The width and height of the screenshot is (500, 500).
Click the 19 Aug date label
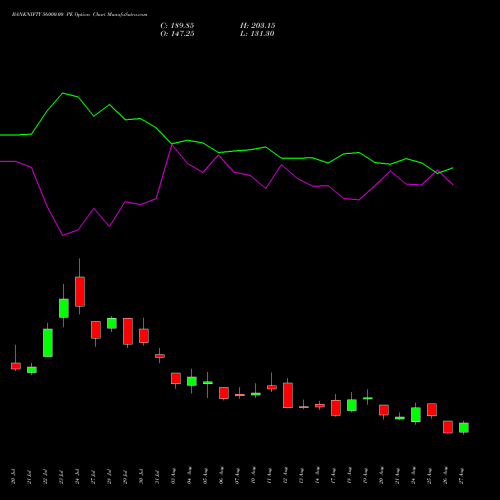365,476
